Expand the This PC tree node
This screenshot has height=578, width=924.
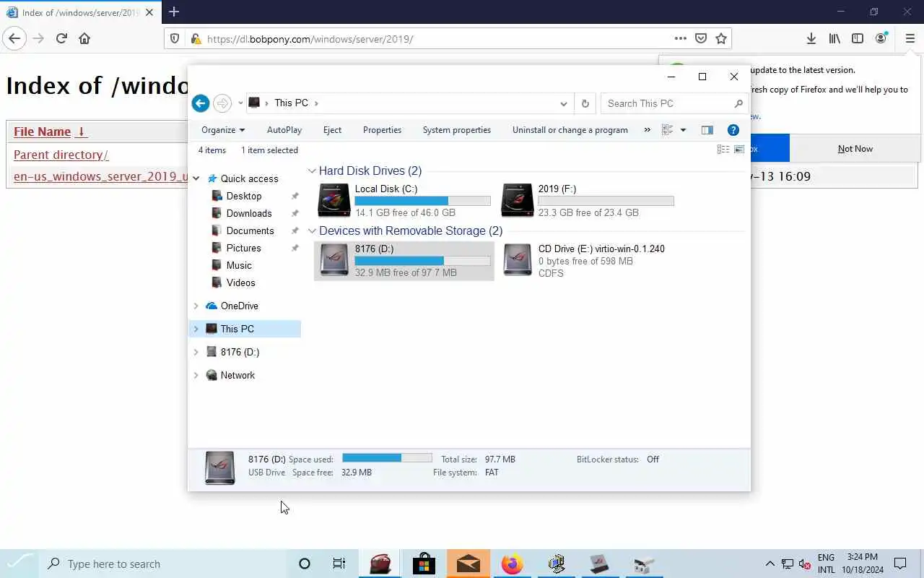pos(196,329)
